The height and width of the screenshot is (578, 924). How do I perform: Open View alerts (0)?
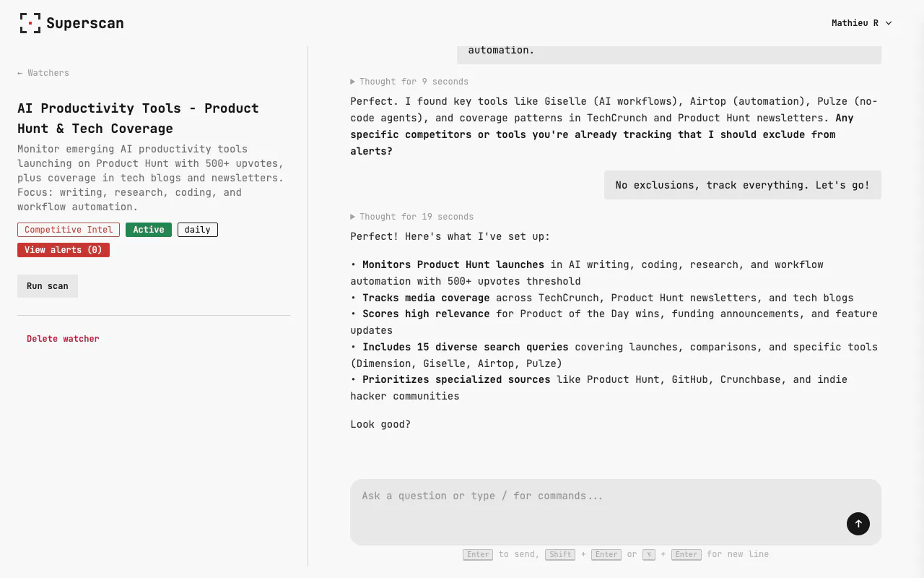(x=64, y=250)
